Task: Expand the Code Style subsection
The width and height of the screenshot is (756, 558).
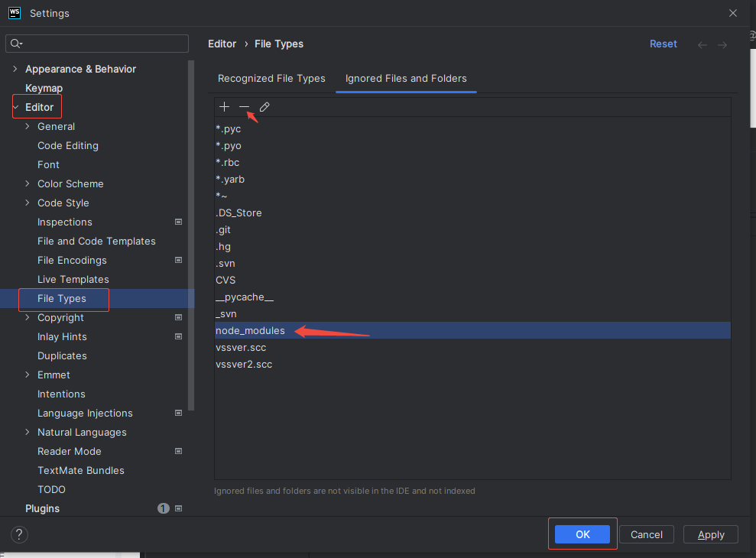Action: pos(28,203)
